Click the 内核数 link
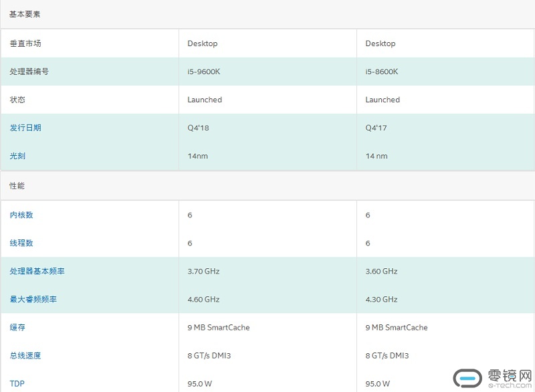Screen dimensions: 535x392 (21, 215)
